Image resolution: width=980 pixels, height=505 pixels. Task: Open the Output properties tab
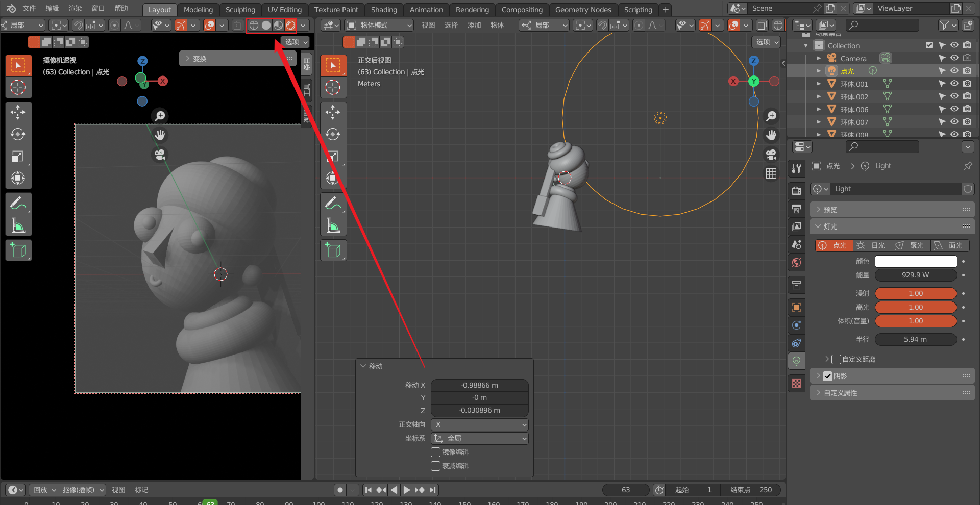pos(796,209)
